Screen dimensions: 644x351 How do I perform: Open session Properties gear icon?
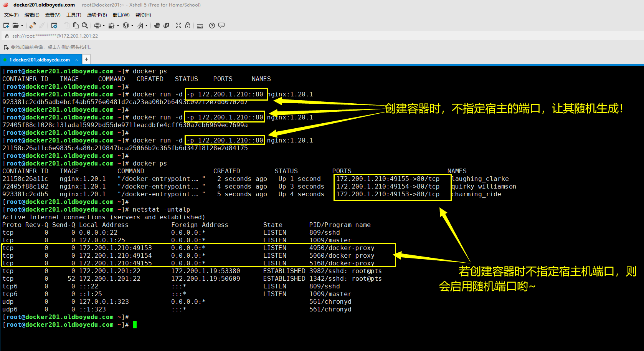tap(54, 25)
